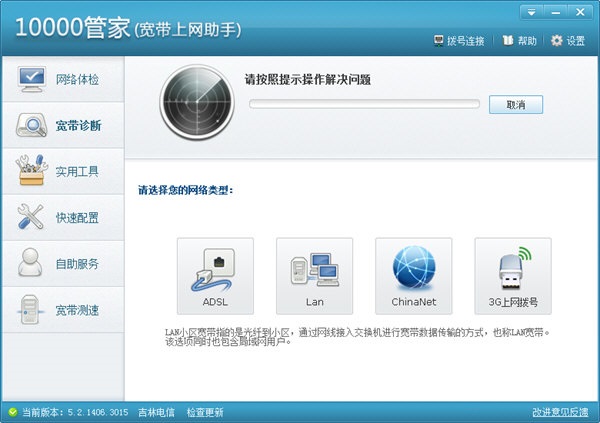This screenshot has height=423, width=600.
Task: Click the 宽带测速 server icon
Action: [x=30, y=309]
